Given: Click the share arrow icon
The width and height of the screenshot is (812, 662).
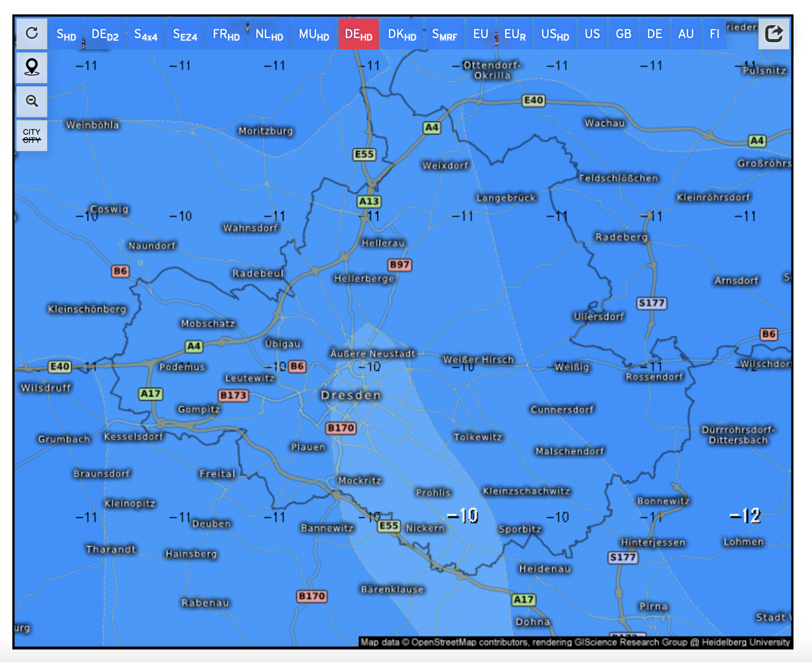Looking at the screenshot, I should click(x=773, y=34).
